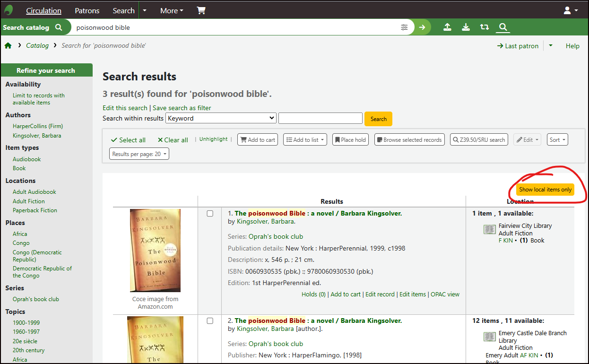Image resolution: width=589 pixels, height=364 pixels.
Task: Click the search within results text field
Action: click(x=320, y=118)
